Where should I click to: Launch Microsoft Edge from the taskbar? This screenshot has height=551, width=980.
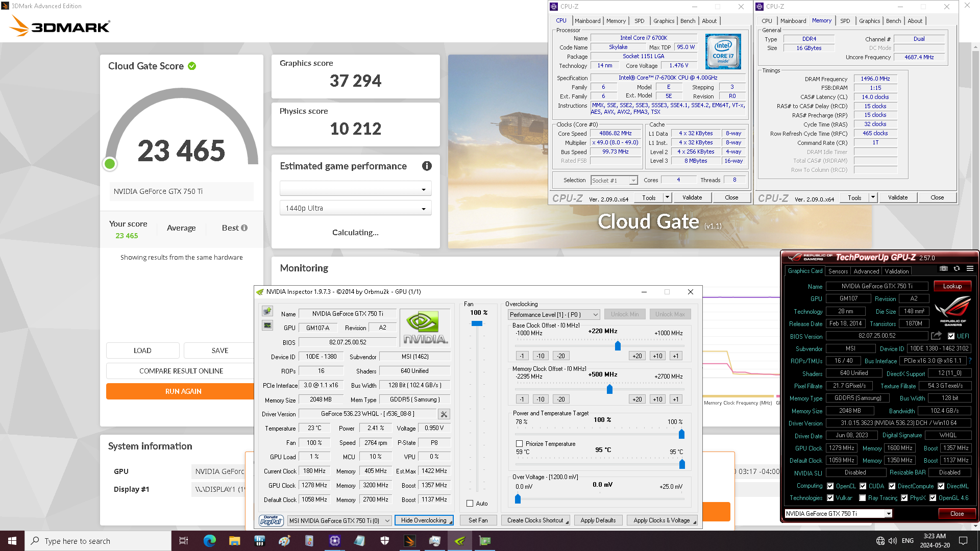pyautogui.click(x=209, y=541)
